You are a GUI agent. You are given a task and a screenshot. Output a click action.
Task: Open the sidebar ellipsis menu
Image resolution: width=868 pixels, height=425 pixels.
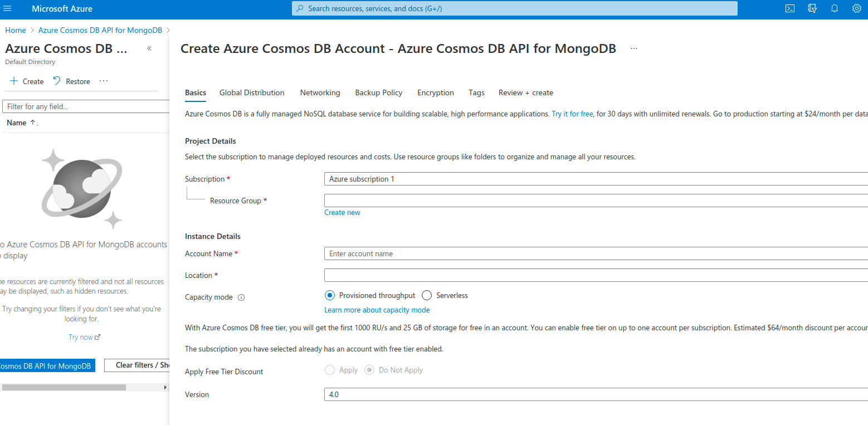click(103, 81)
